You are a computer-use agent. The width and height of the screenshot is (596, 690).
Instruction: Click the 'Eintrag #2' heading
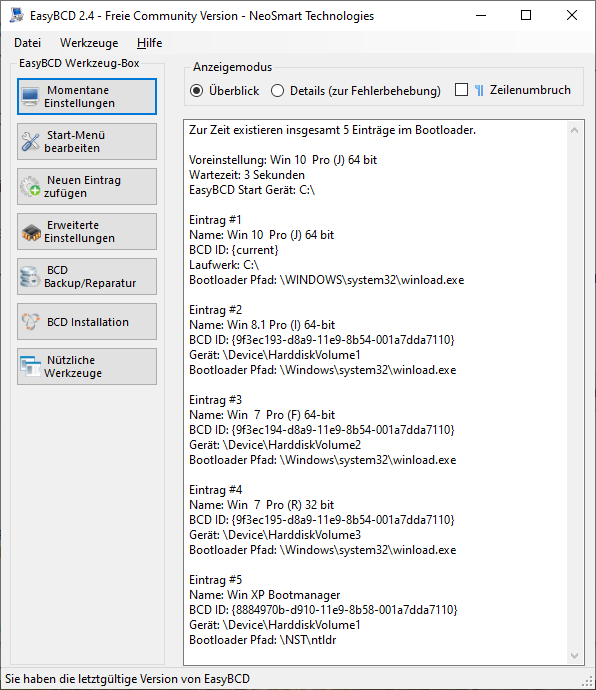tap(216, 310)
